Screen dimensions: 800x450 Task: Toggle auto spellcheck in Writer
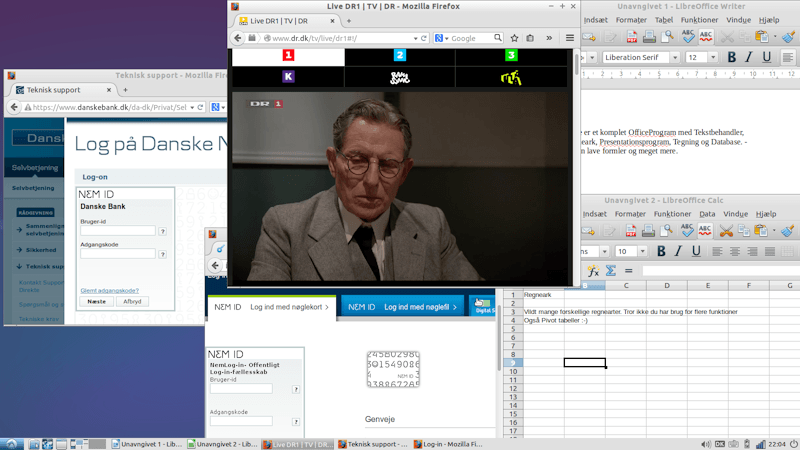coord(706,37)
